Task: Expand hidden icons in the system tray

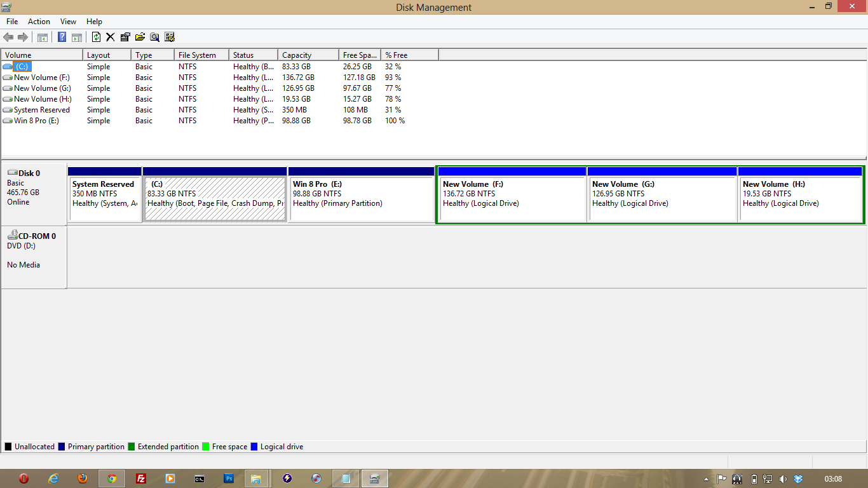Action: [x=706, y=478]
